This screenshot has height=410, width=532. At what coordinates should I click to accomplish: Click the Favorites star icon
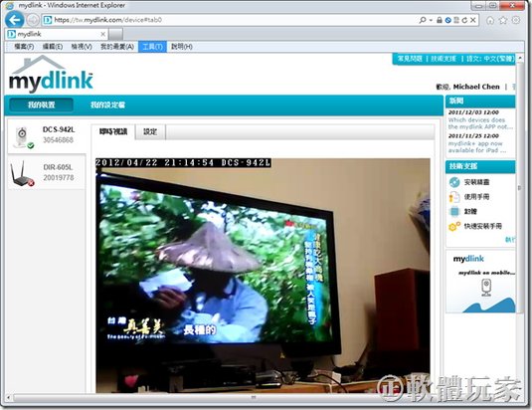tap(503, 20)
